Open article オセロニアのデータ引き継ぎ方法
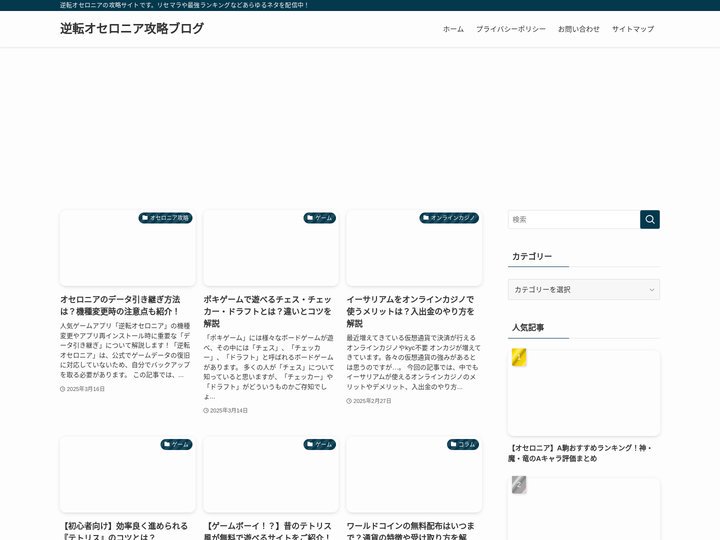 tap(120, 305)
